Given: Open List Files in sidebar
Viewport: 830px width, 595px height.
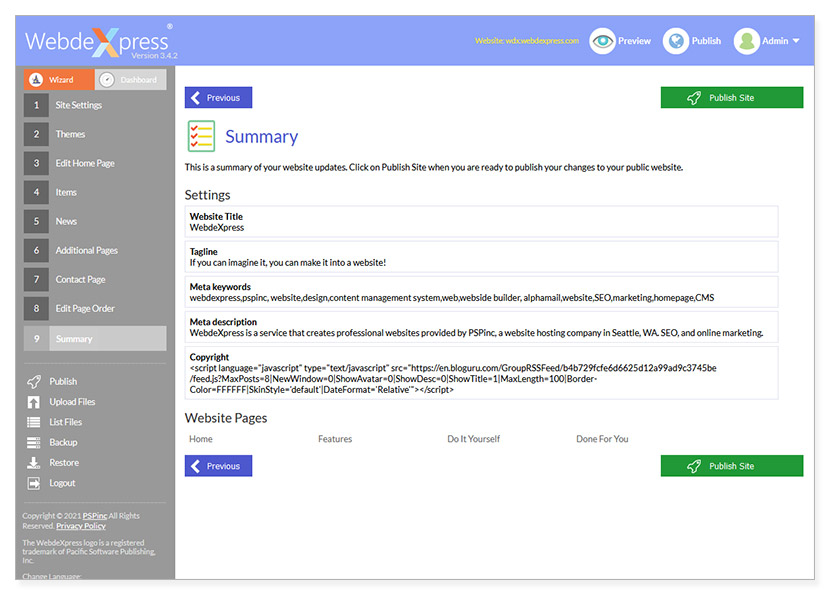Looking at the screenshot, I should (66, 422).
